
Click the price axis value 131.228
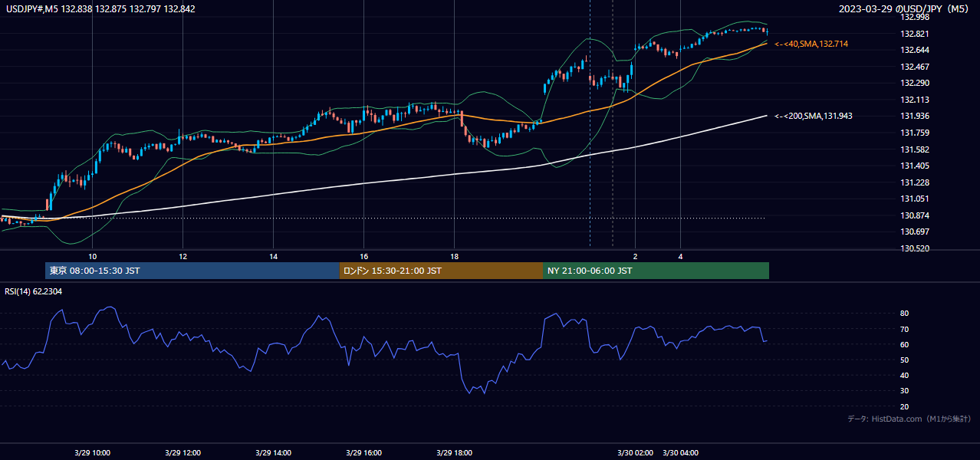[x=914, y=183]
